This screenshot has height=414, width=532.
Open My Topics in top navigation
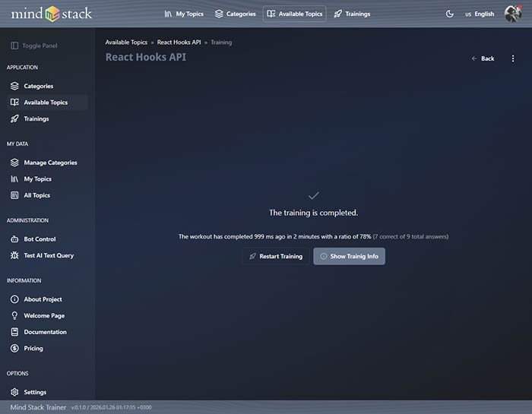pyautogui.click(x=184, y=14)
